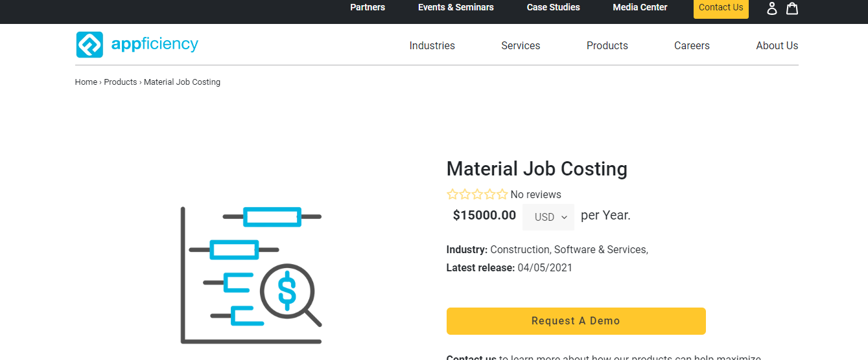Click the 'per Year.' text
Image resolution: width=868 pixels, height=360 pixels.
tap(605, 216)
